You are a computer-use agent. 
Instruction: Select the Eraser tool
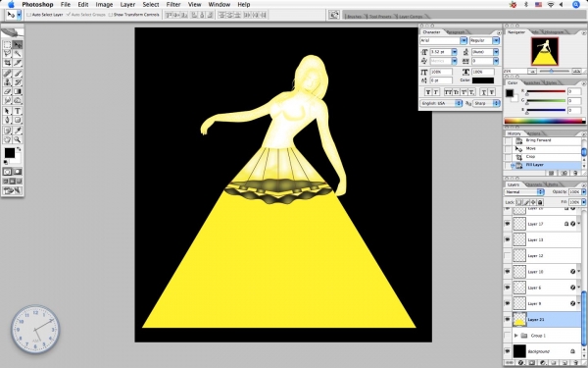(x=7, y=91)
